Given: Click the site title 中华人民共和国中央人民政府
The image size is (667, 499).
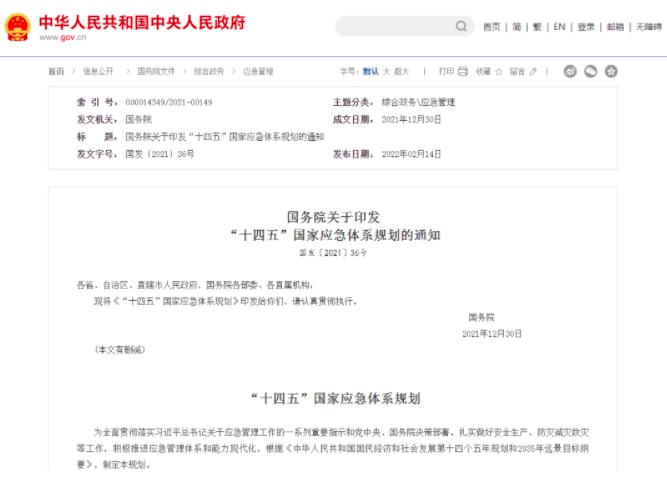Looking at the screenshot, I should point(142,23).
